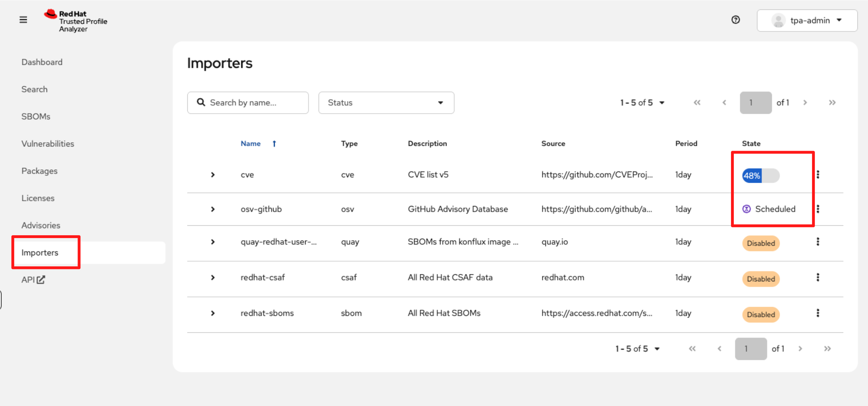868x406 pixels.
Task: Open the tpa-admin user dropdown
Action: tap(807, 20)
